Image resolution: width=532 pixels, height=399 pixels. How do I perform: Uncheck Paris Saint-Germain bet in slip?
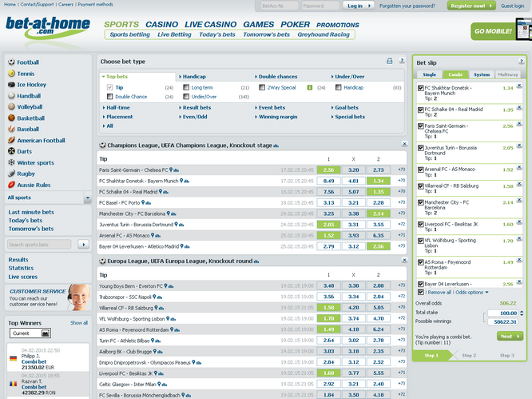point(421,126)
